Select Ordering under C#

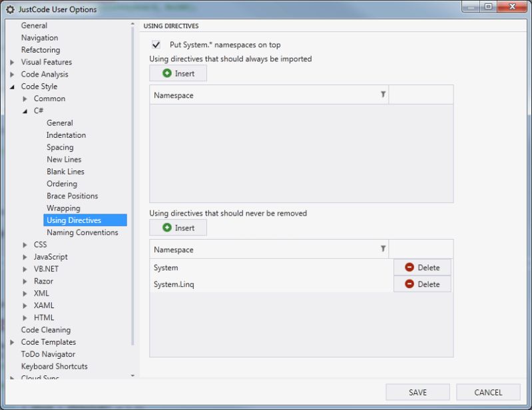click(62, 184)
